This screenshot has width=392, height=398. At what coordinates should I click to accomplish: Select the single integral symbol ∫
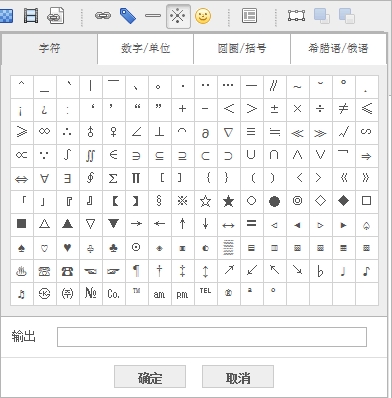pos(67,155)
